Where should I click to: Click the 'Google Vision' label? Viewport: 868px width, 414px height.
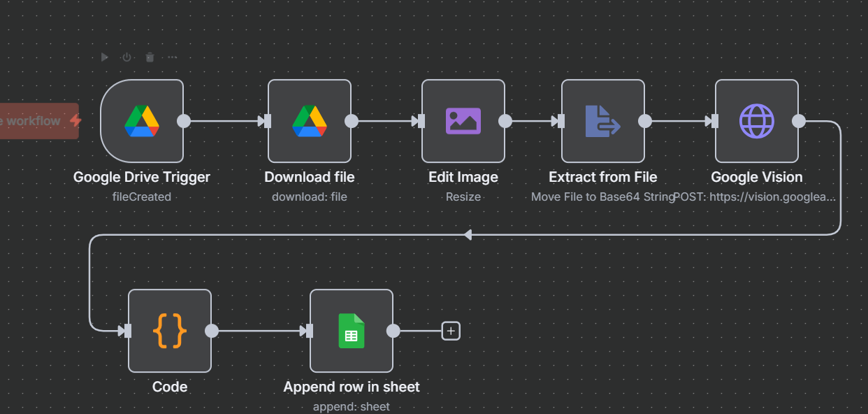(757, 177)
